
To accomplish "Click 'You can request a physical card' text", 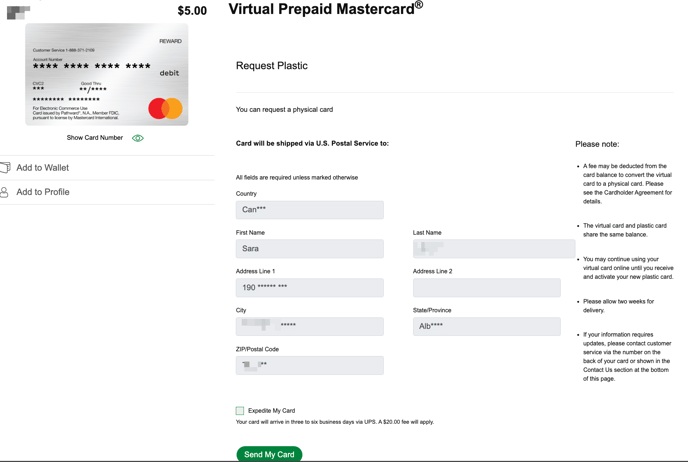I will (284, 110).
